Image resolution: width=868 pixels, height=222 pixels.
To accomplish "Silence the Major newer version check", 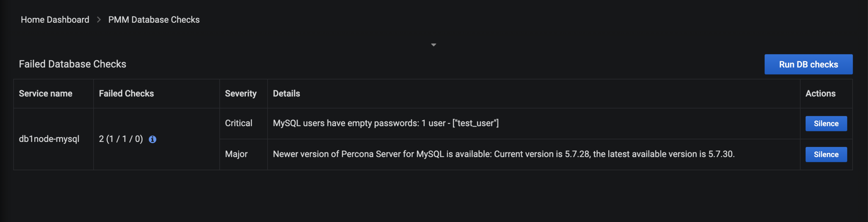I will [x=826, y=154].
